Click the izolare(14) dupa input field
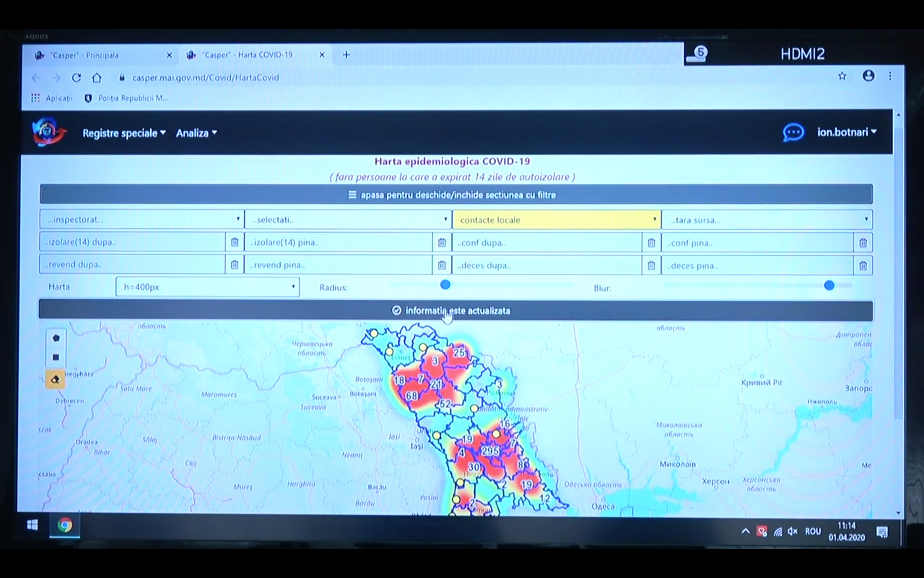The height and width of the screenshot is (578, 924). tap(132, 242)
